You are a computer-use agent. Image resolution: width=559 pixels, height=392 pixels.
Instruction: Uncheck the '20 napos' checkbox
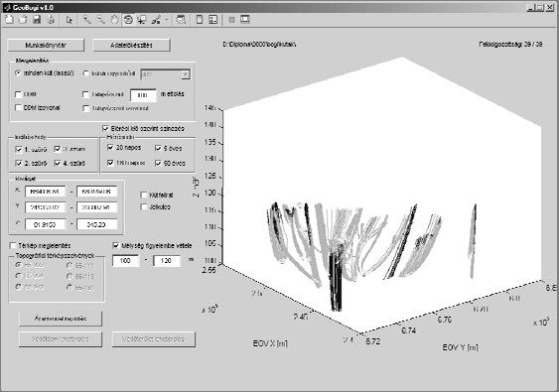coord(110,147)
